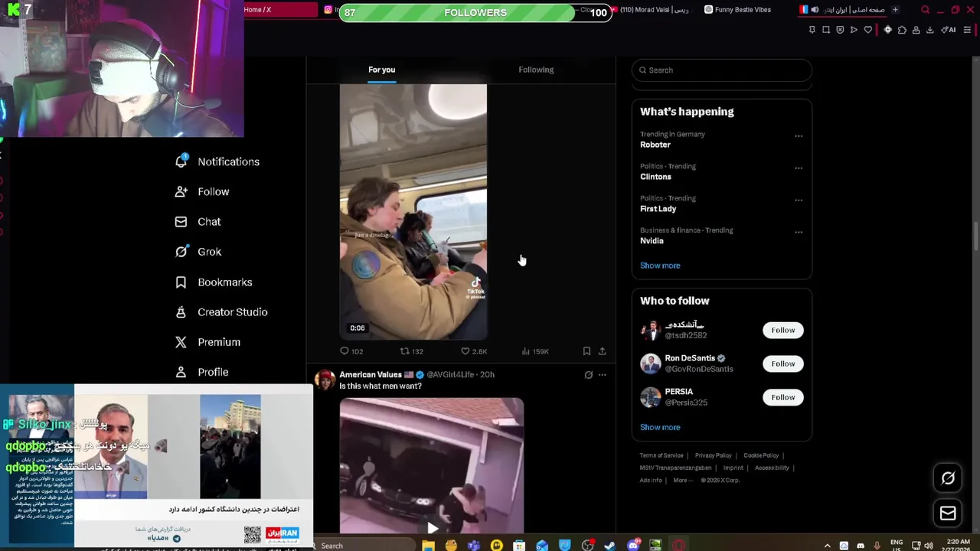Open the Privacy Policy link
Viewport: 980px width, 551px height.
click(x=713, y=456)
